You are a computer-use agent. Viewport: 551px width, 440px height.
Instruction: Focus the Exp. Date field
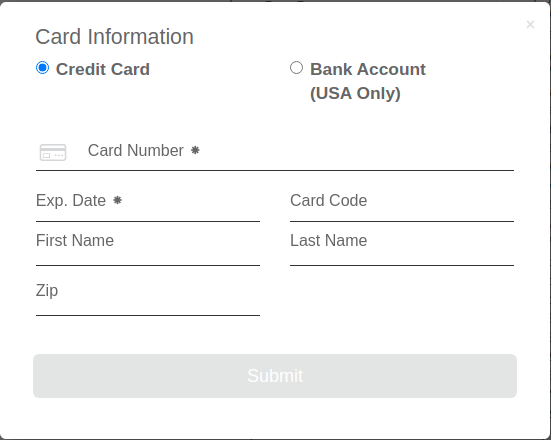point(148,204)
